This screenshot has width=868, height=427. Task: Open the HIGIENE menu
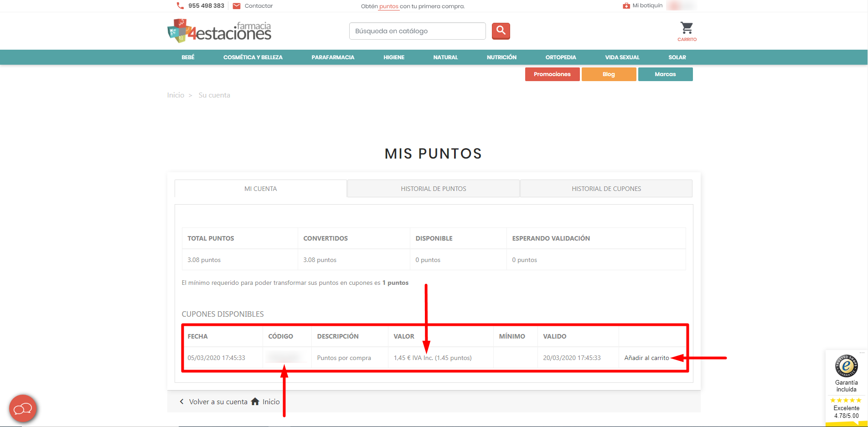tap(394, 57)
